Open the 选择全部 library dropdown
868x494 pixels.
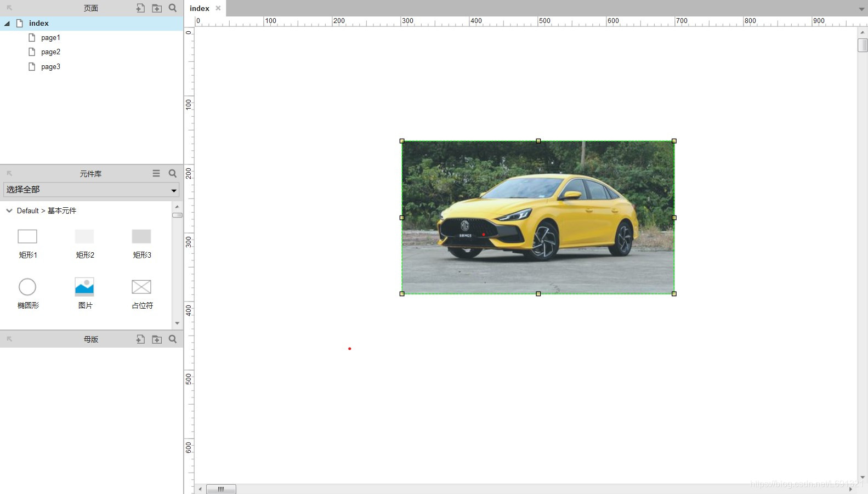click(x=91, y=190)
